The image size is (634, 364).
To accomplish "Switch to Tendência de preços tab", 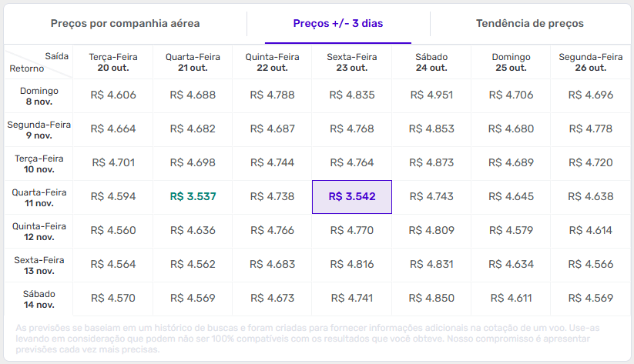I will pos(529,24).
